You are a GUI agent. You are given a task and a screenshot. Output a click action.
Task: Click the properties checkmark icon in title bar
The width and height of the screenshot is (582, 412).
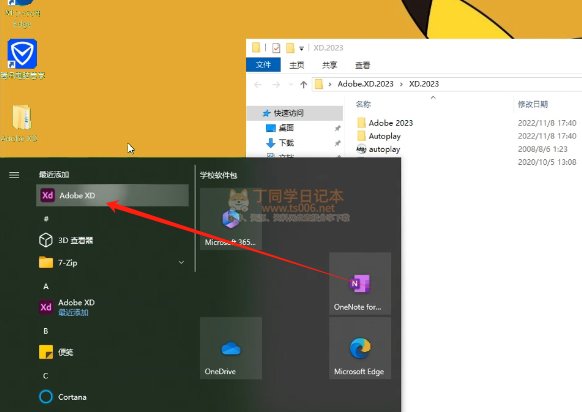pyautogui.click(x=276, y=48)
